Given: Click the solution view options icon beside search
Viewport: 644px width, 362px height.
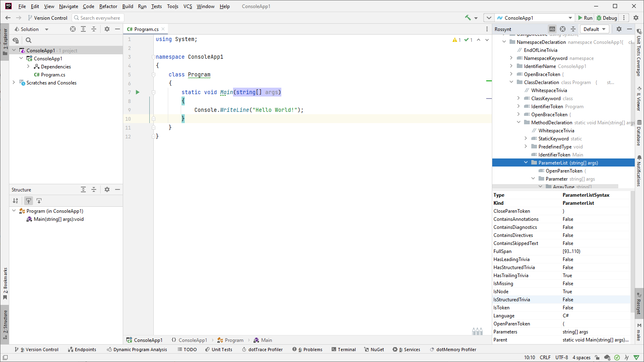Looking at the screenshot, I should click(16, 40).
